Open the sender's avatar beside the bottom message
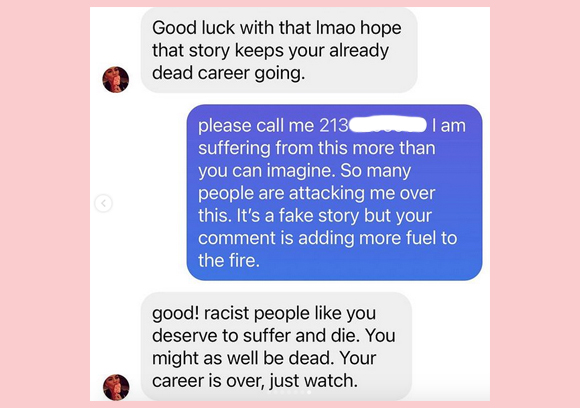580x408 pixels. [x=116, y=387]
